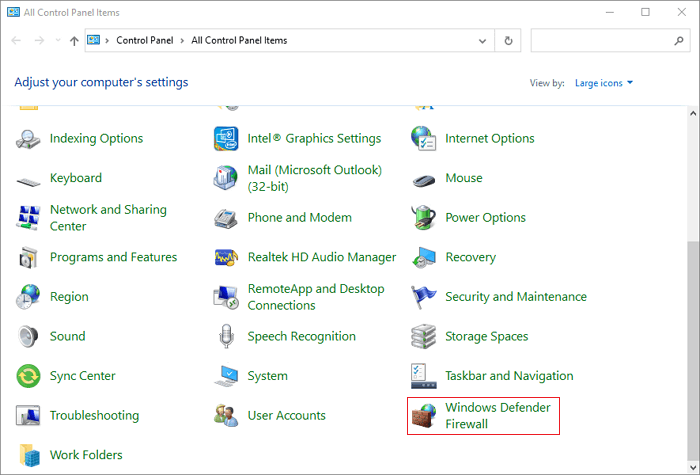Screen dimensions: 700x475
Task: Click the Windows Defender Firewall brick icon
Action: pyautogui.click(x=423, y=416)
